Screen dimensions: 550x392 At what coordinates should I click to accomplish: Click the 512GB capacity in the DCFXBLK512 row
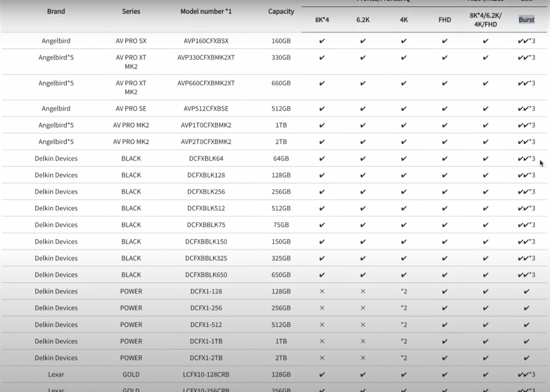(x=281, y=208)
